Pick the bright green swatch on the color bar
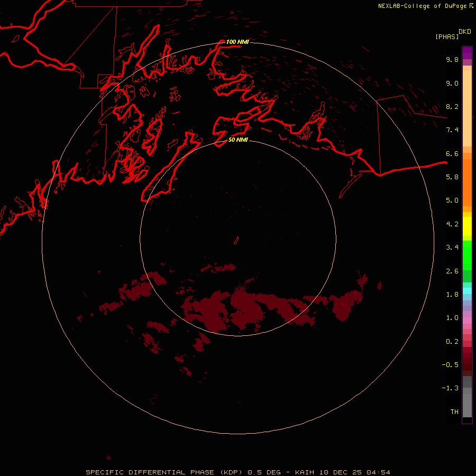The height and width of the screenshot is (476, 476). [467, 255]
